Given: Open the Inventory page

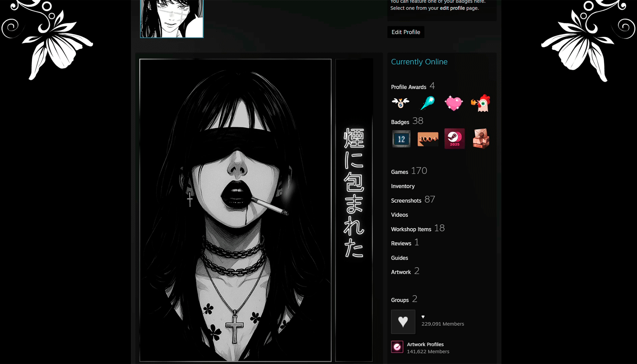Looking at the screenshot, I should pyautogui.click(x=403, y=186).
